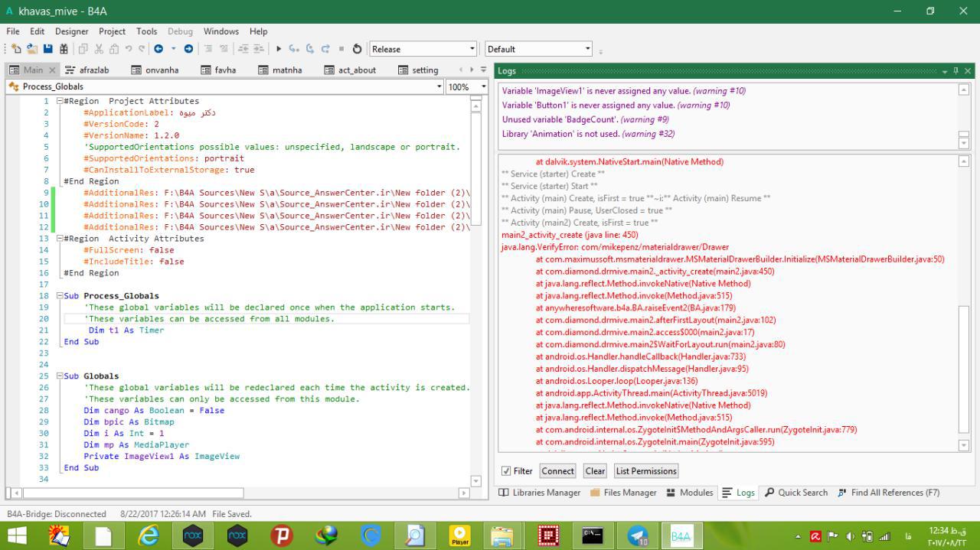Click the Restart circular arrow icon
Viewport: 980px width, 550px height.
(x=357, y=49)
